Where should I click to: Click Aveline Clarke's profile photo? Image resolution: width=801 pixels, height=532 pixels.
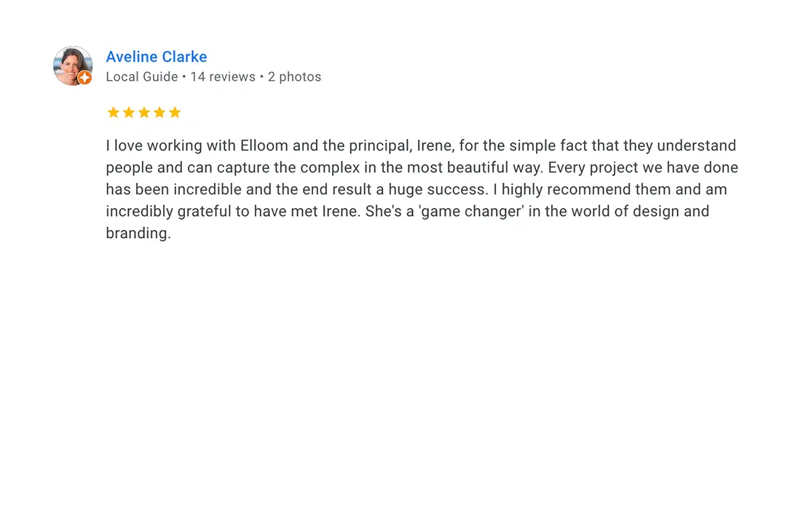pos(73,65)
